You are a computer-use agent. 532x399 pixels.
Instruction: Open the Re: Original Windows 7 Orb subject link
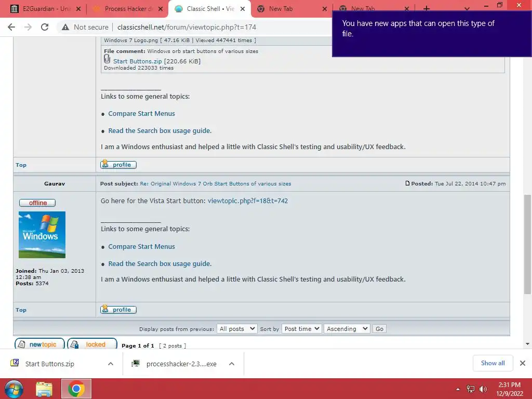click(216, 183)
